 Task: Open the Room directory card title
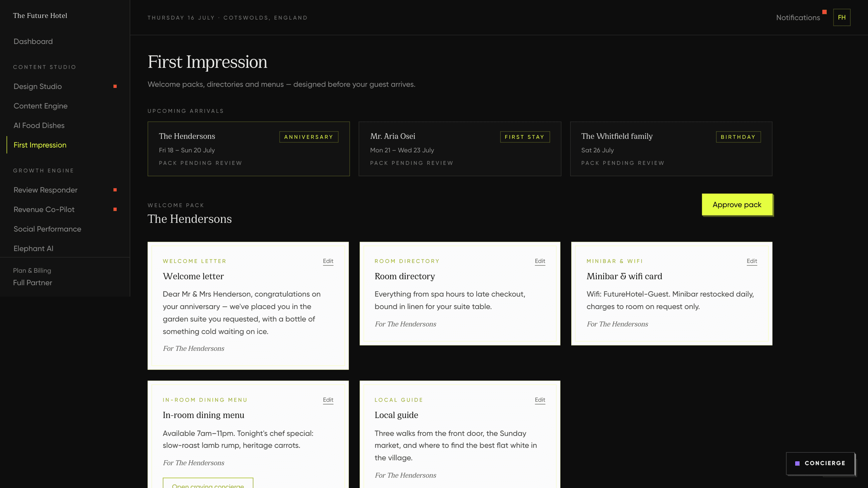pos(405,277)
